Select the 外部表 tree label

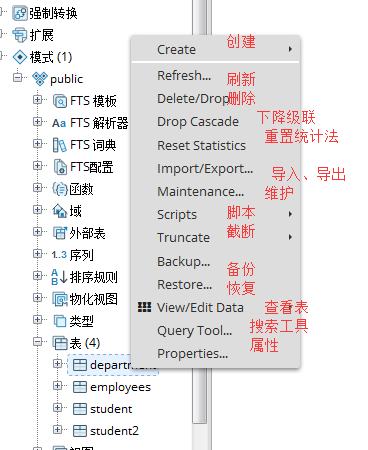[x=87, y=233]
